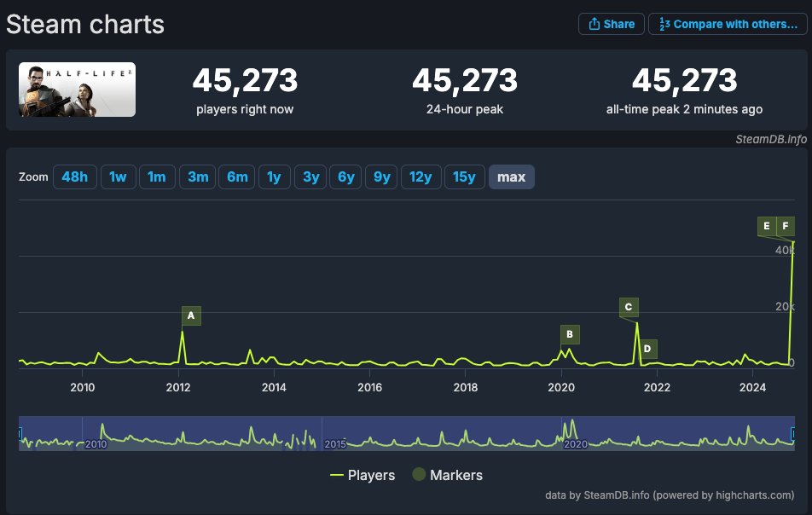Click the highcharts.com data credit
812x515 pixels.
coord(670,495)
